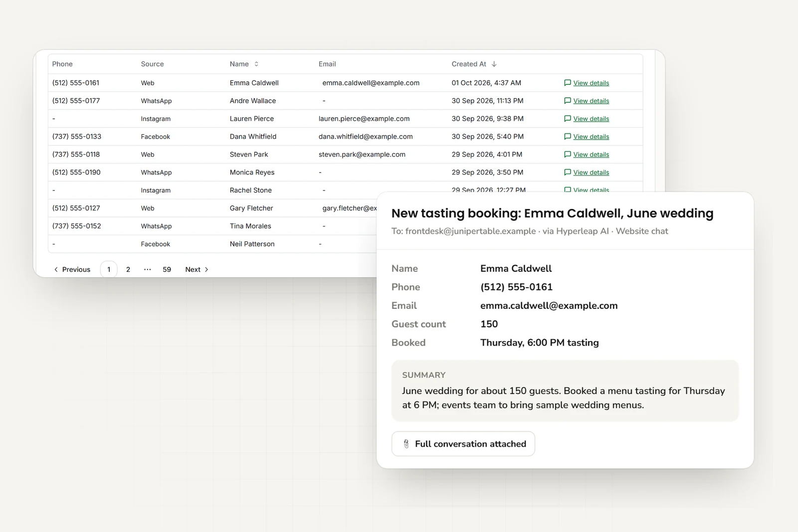Click Tina Morales name cell

(250, 226)
